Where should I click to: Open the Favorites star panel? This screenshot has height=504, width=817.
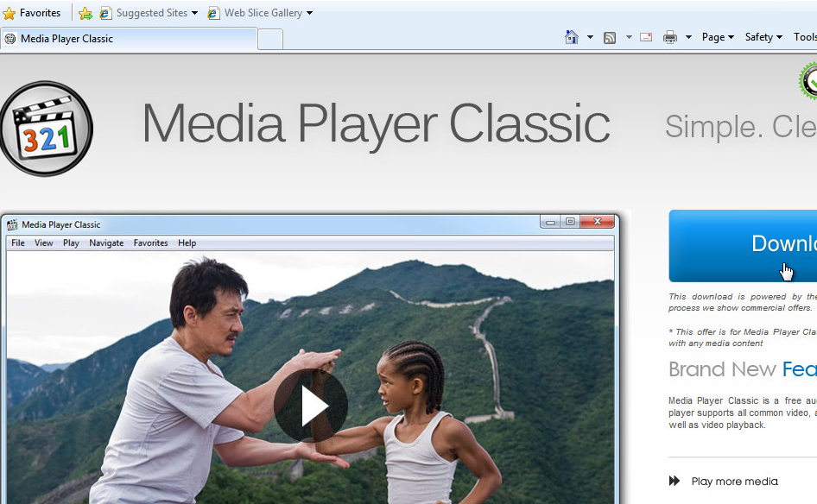click(x=32, y=13)
